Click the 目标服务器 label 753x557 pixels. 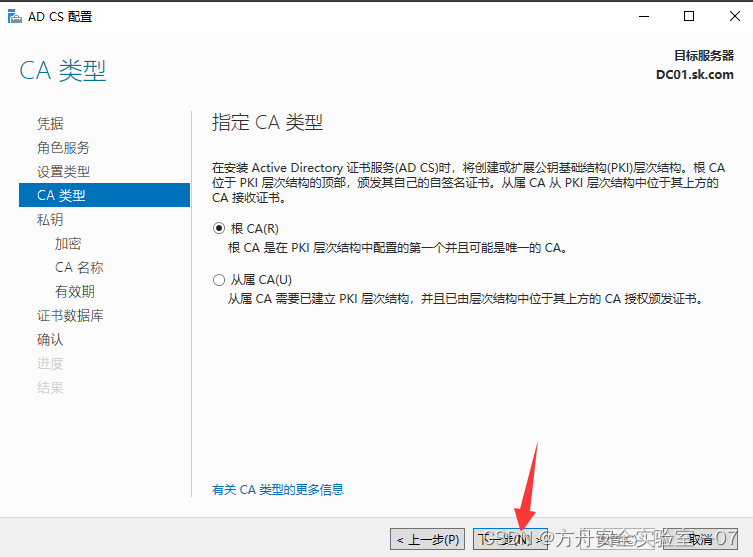[704, 56]
